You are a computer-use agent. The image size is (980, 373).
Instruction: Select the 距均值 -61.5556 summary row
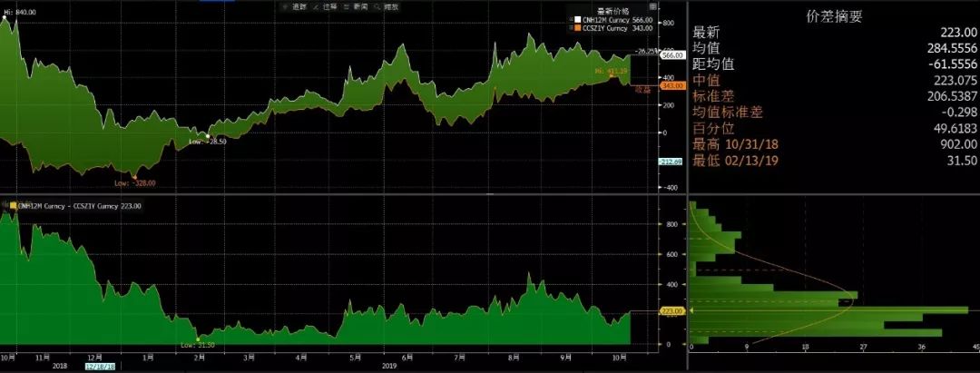[x=835, y=64]
